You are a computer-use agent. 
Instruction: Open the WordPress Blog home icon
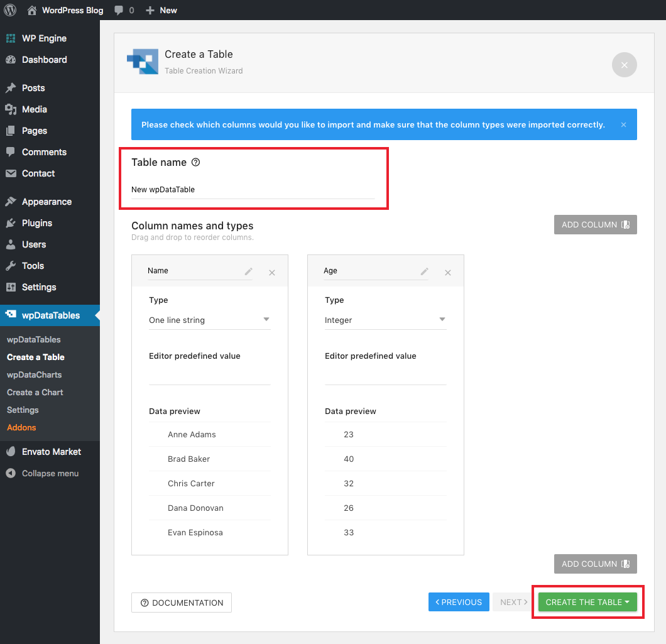32,10
